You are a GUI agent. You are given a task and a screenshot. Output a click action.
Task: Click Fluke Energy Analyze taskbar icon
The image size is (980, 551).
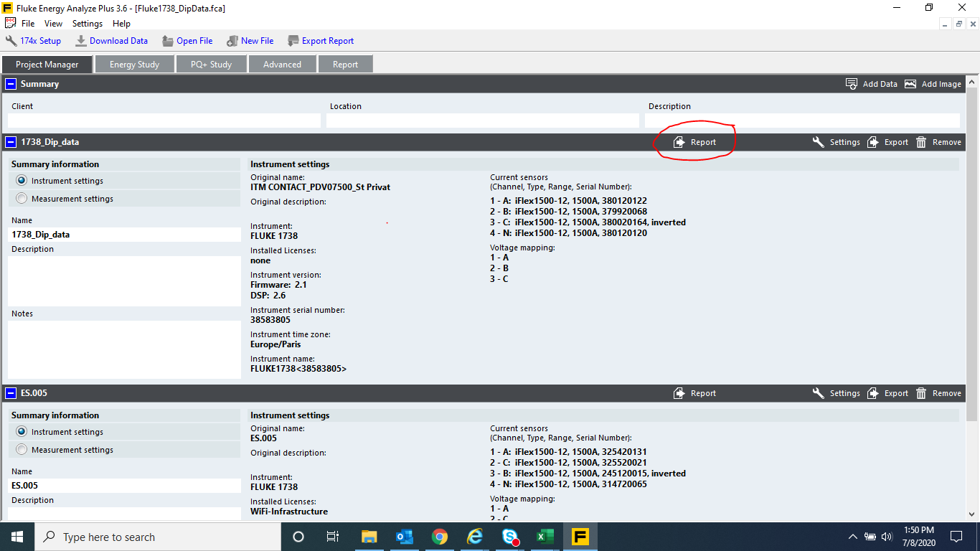click(580, 537)
